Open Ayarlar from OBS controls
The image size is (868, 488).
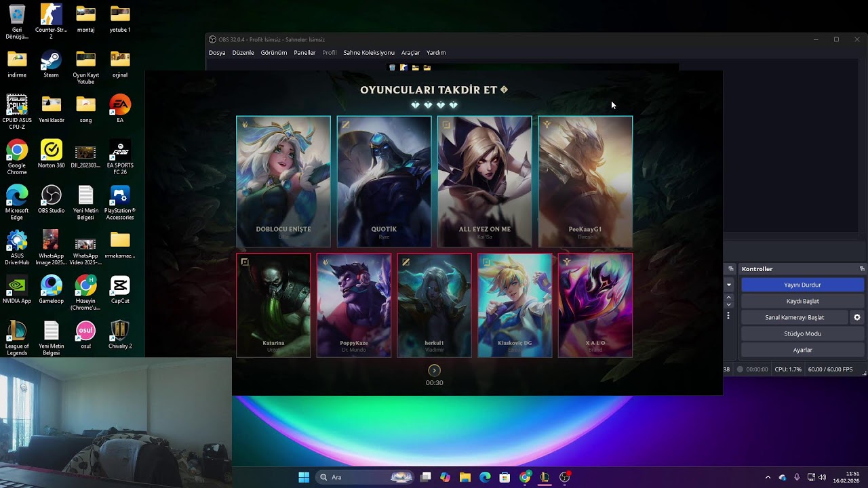(802, 350)
